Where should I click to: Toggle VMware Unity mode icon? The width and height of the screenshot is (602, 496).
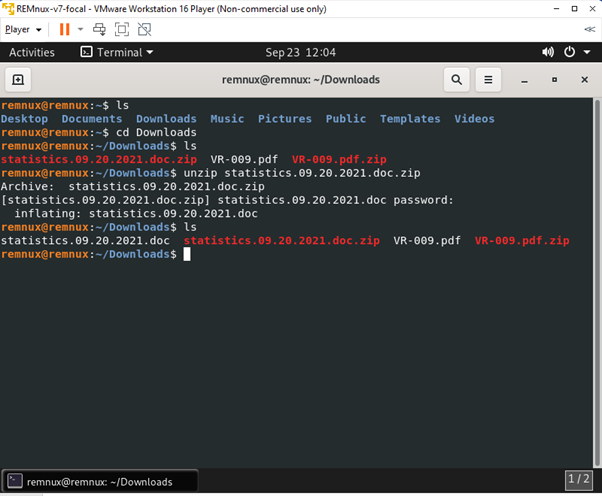pyautogui.click(x=144, y=30)
